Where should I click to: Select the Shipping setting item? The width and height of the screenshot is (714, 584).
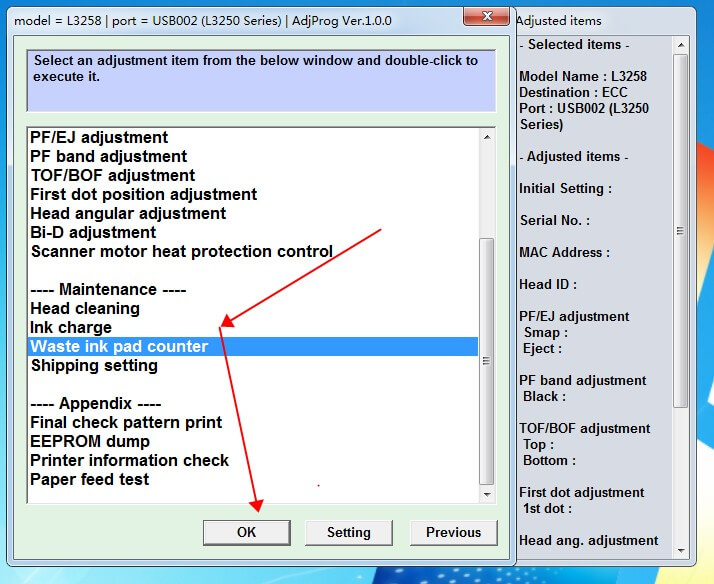click(94, 366)
